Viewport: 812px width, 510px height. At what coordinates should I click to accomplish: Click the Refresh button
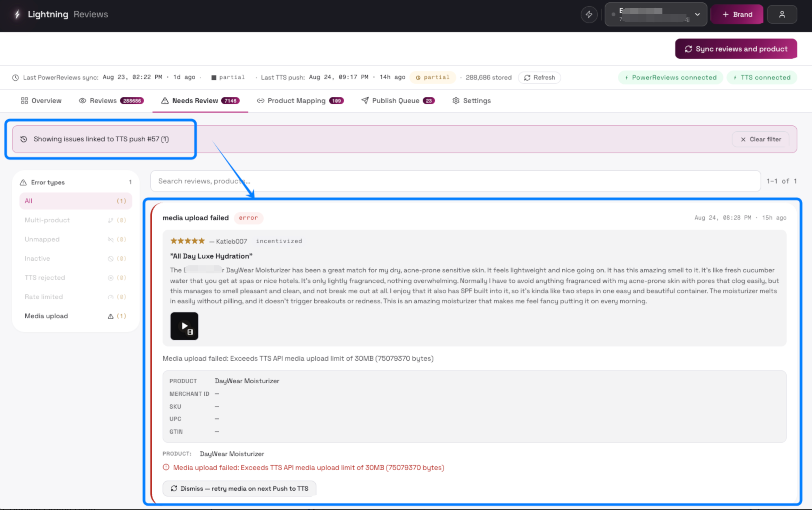pos(540,78)
